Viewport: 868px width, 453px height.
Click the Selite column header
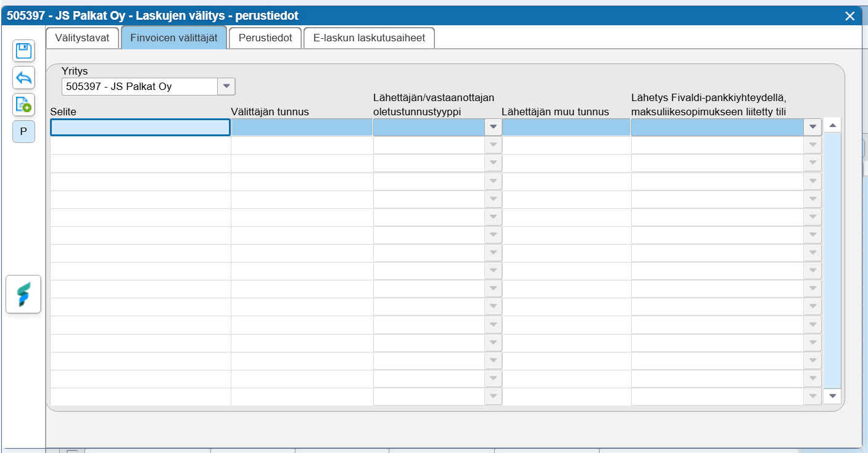coord(64,112)
